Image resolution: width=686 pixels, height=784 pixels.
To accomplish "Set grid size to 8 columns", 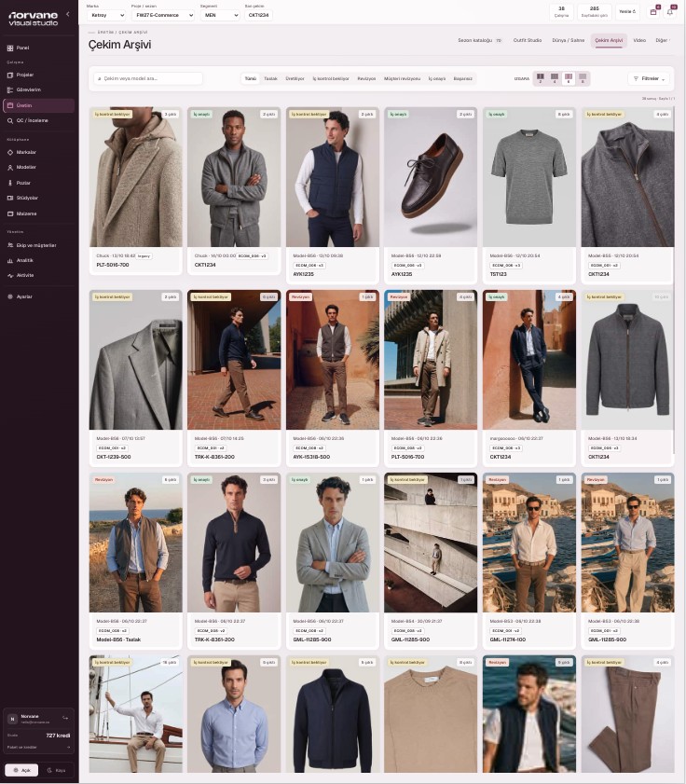I will coord(583,78).
